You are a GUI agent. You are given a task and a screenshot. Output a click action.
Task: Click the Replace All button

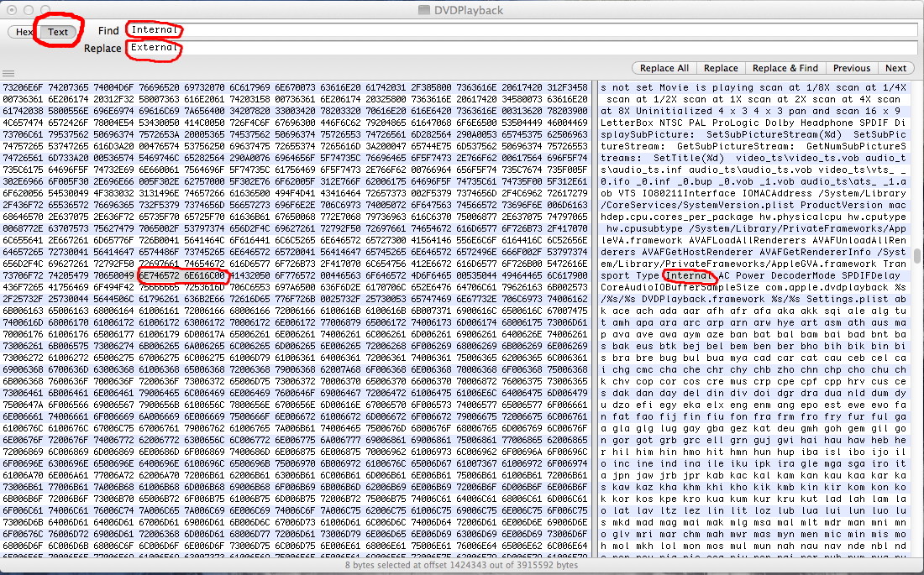(664, 68)
